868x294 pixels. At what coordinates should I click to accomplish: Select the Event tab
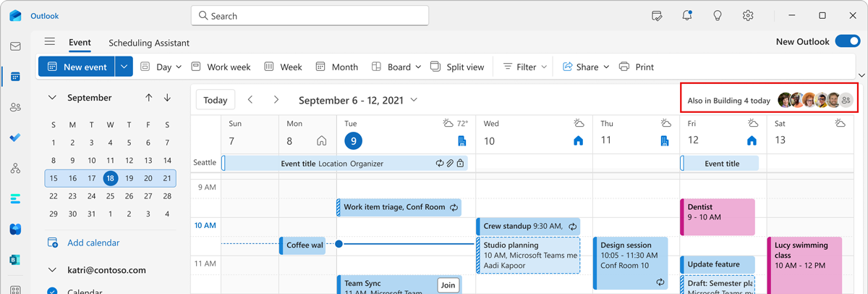(x=80, y=42)
